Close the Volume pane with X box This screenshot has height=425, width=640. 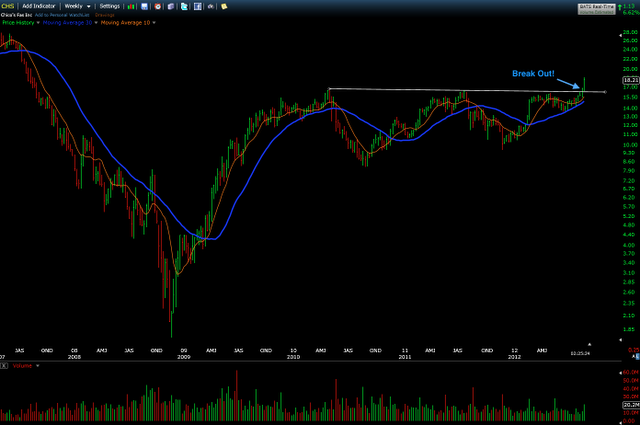(x=4, y=366)
